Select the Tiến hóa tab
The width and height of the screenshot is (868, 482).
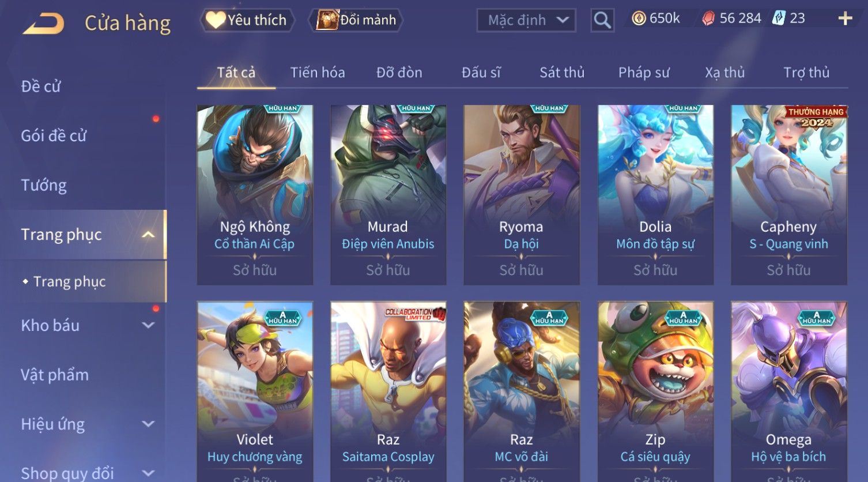coord(318,73)
